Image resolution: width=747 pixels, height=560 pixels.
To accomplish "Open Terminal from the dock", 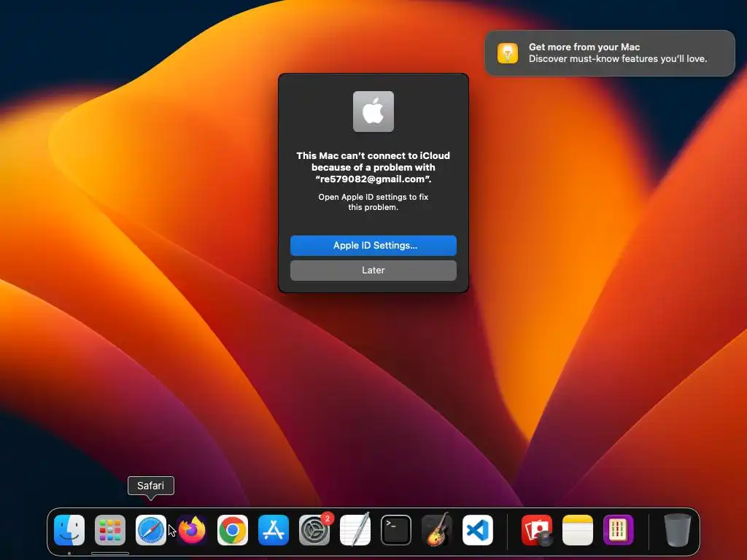I will (x=396, y=529).
